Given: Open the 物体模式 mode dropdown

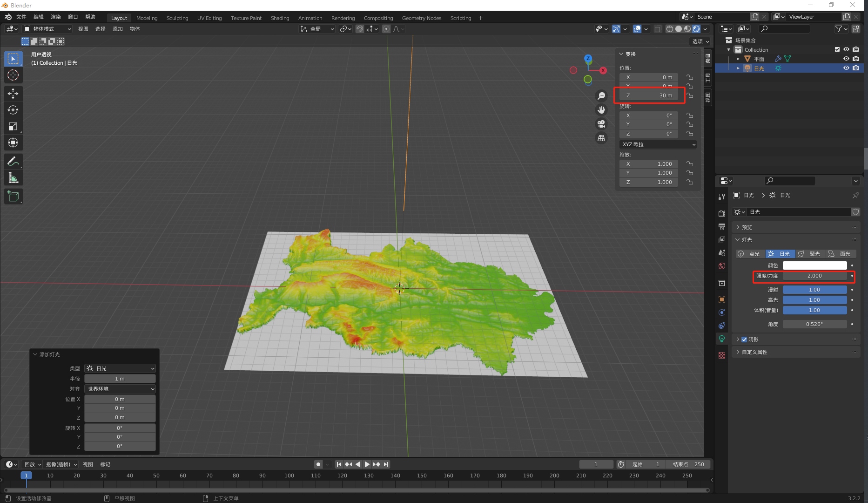Looking at the screenshot, I should 48,29.
